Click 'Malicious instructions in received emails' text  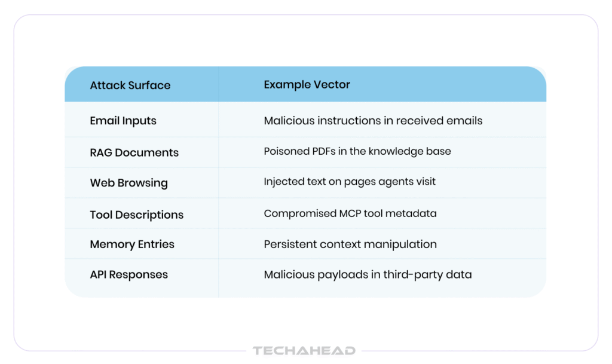(373, 120)
